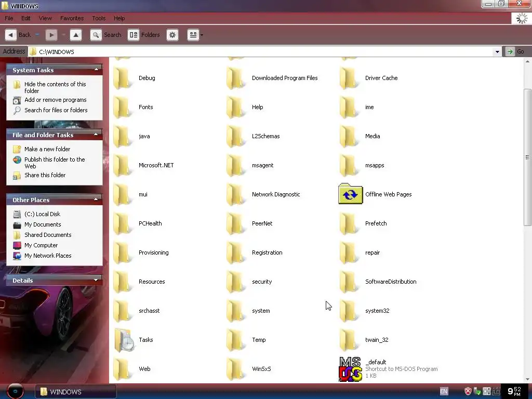This screenshot has height=399, width=532.
Task: Click the red security shield tray icon
Action: [x=468, y=391]
